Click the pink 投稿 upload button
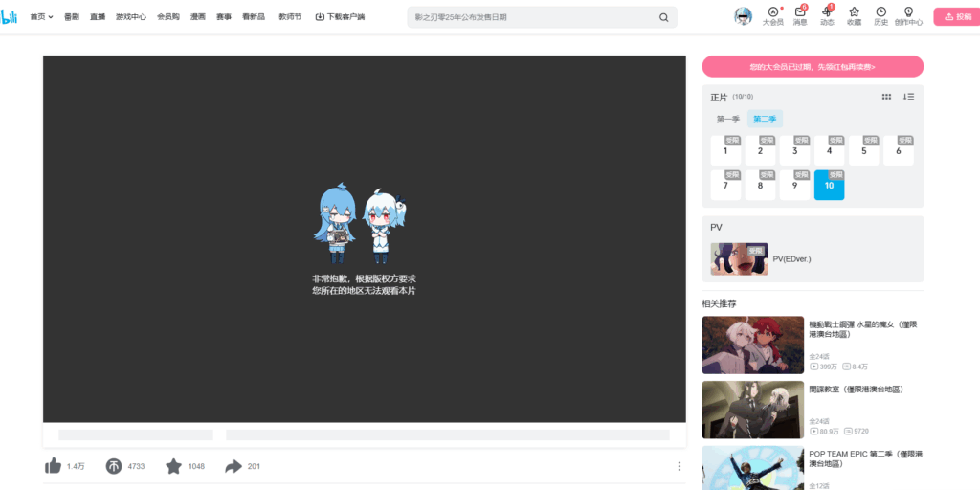Screen dimensions: 980x490 957,16
